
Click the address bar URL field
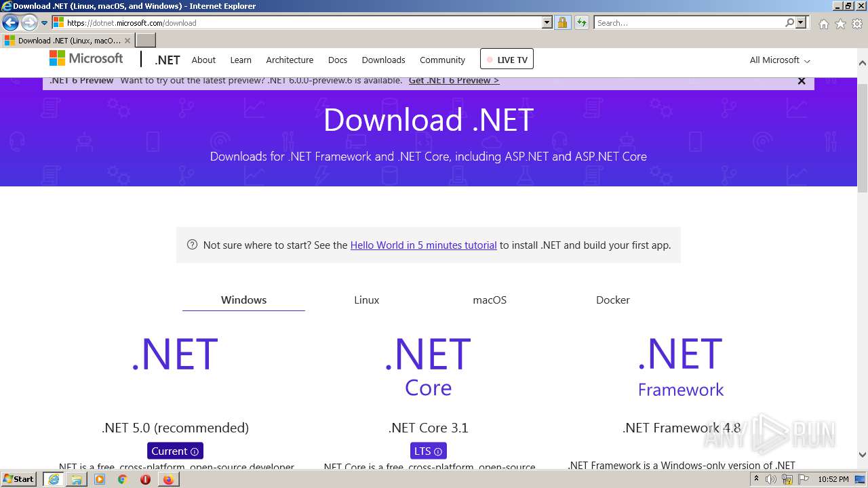tap(297, 22)
